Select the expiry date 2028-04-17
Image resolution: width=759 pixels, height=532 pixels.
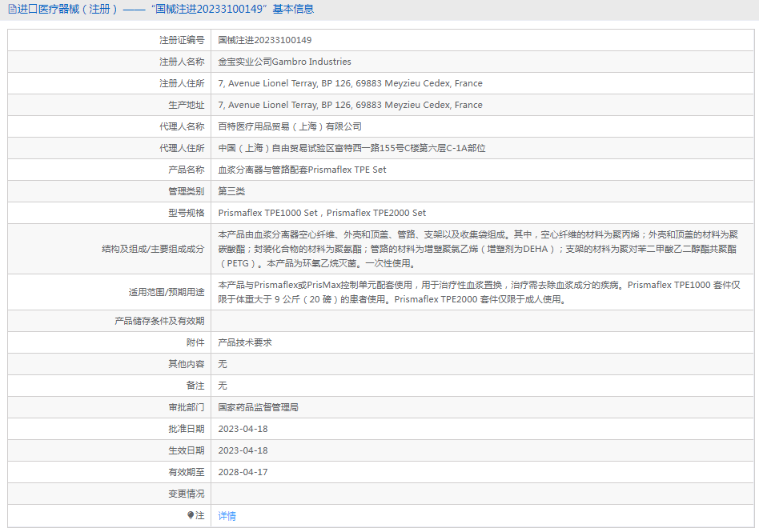point(243,472)
